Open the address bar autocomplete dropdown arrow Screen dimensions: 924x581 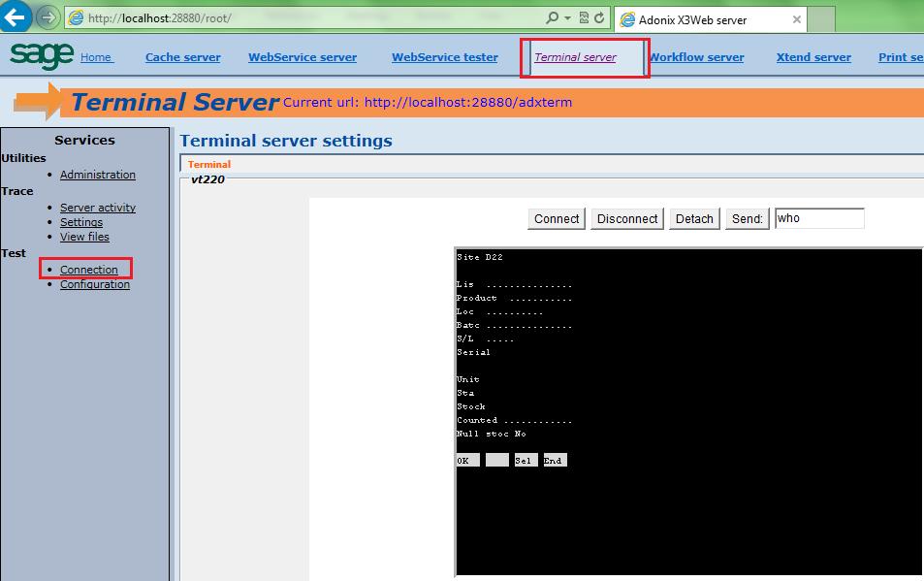point(567,18)
